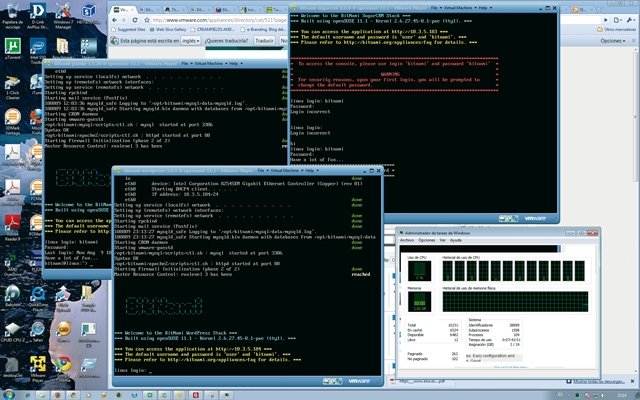Launch Google Chrome desktop shortcut
640x400 pixels.
coord(63,369)
